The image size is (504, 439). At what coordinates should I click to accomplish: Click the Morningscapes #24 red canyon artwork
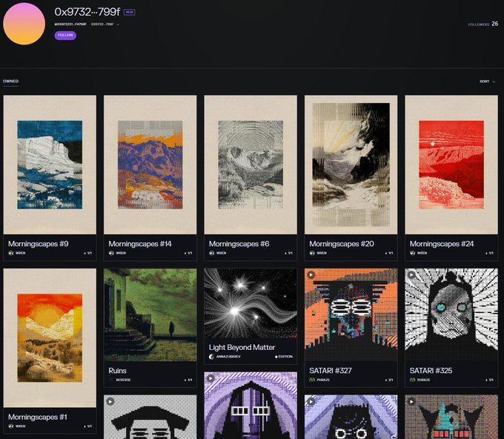click(451, 165)
